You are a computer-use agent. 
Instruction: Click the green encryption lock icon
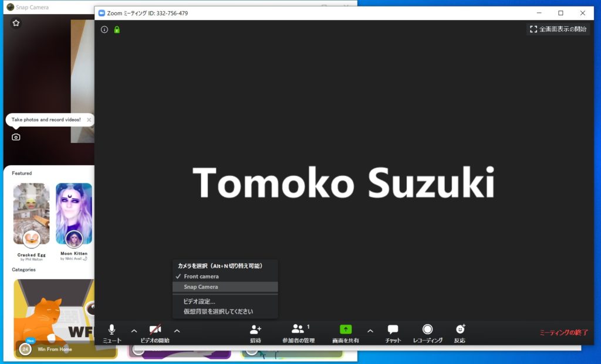117,29
